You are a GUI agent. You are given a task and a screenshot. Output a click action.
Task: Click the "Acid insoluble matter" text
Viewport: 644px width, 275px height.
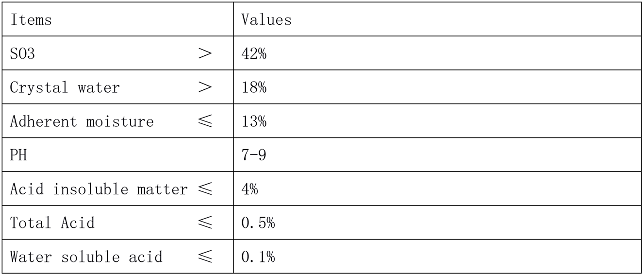click(x=99, y=189)
